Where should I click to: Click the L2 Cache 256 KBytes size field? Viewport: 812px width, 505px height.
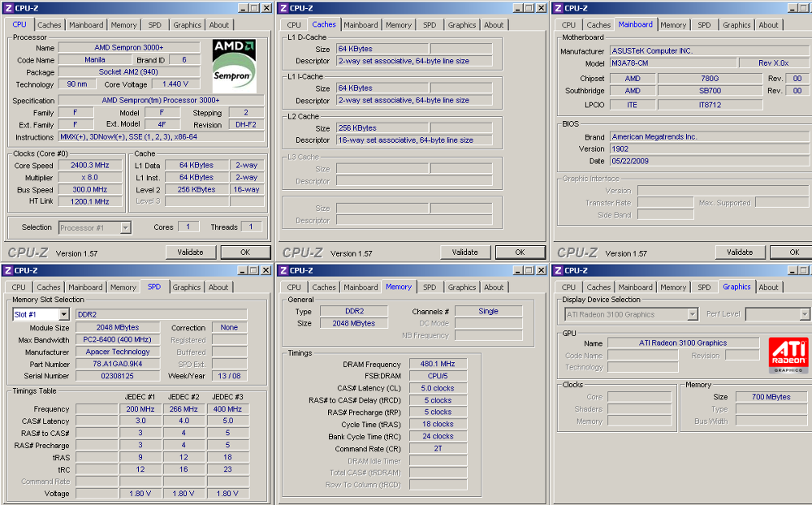coord(382,128)
